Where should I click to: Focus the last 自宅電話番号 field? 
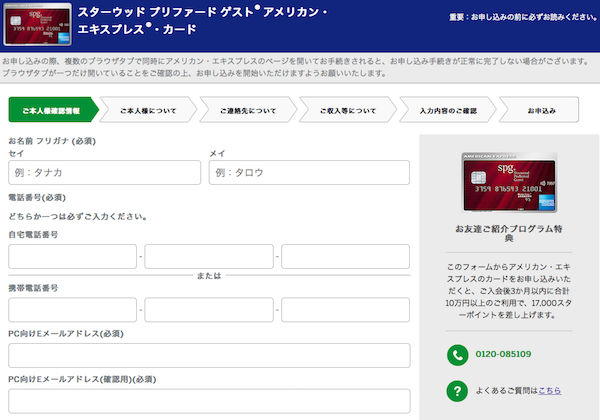click(346, 256)
